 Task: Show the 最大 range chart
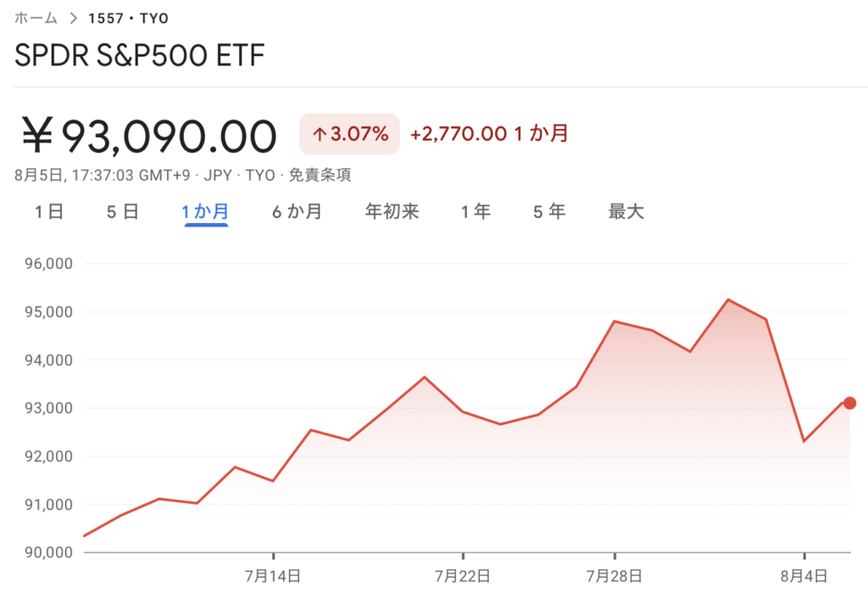[x=626, y=211]
